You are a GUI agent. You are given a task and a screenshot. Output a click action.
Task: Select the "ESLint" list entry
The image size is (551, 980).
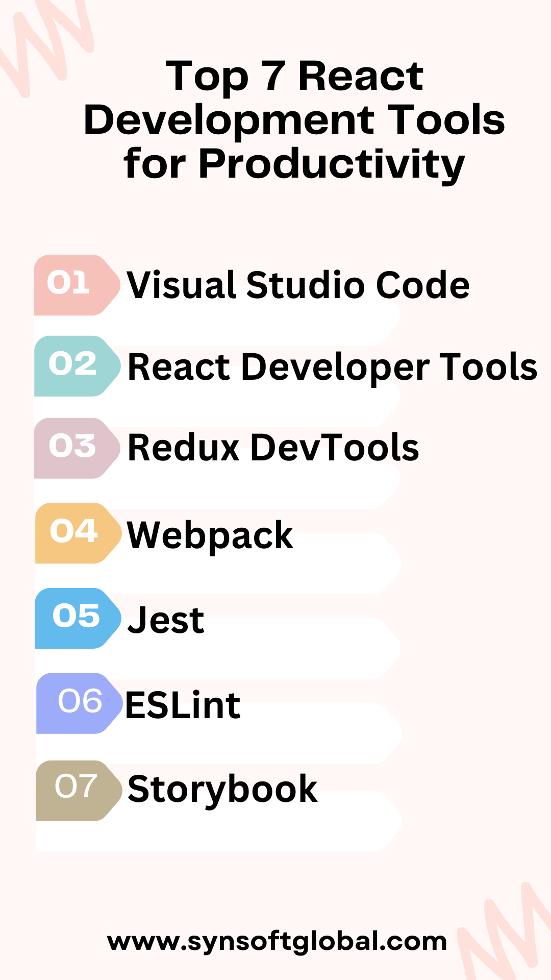(183, 705)
